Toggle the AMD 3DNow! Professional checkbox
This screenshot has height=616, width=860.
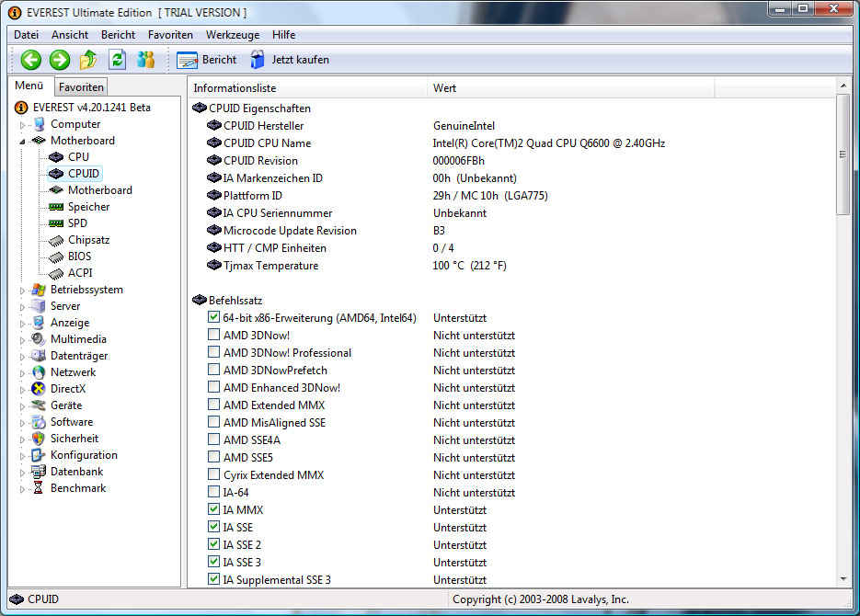tap(214, 352)
